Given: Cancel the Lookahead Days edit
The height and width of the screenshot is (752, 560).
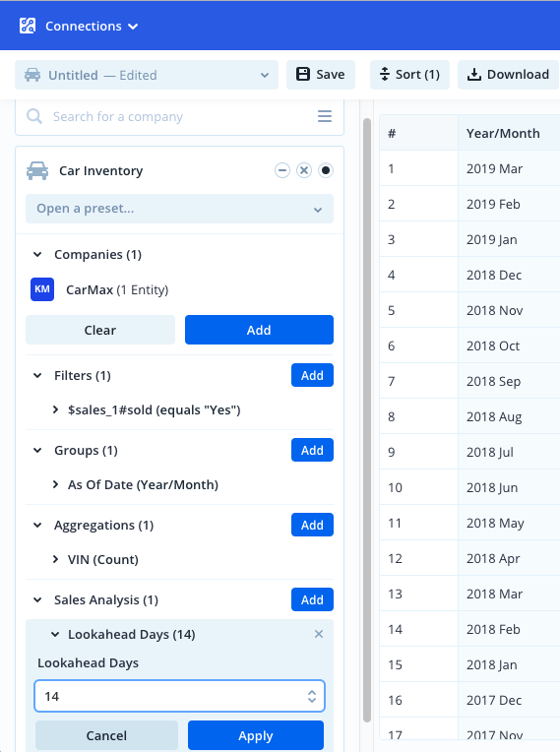Looking at the screenshot, I should (106, 735).
